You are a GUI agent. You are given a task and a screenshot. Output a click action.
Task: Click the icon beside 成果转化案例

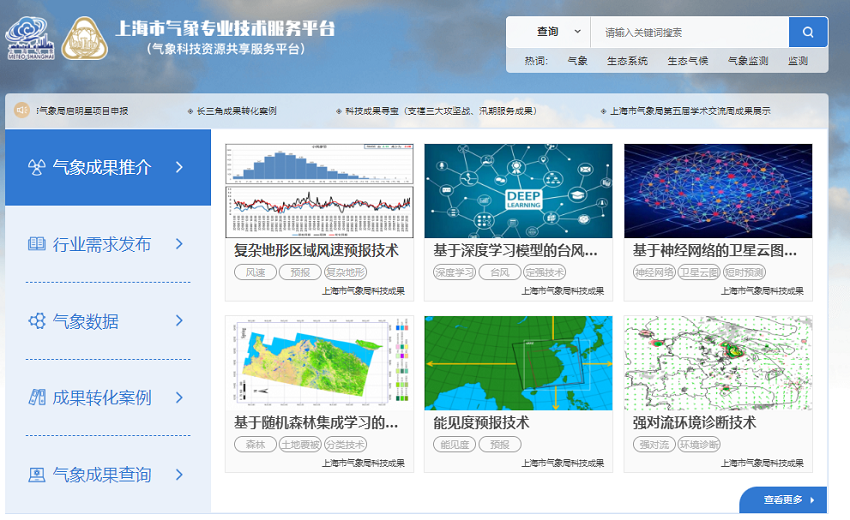click(36, 397)
